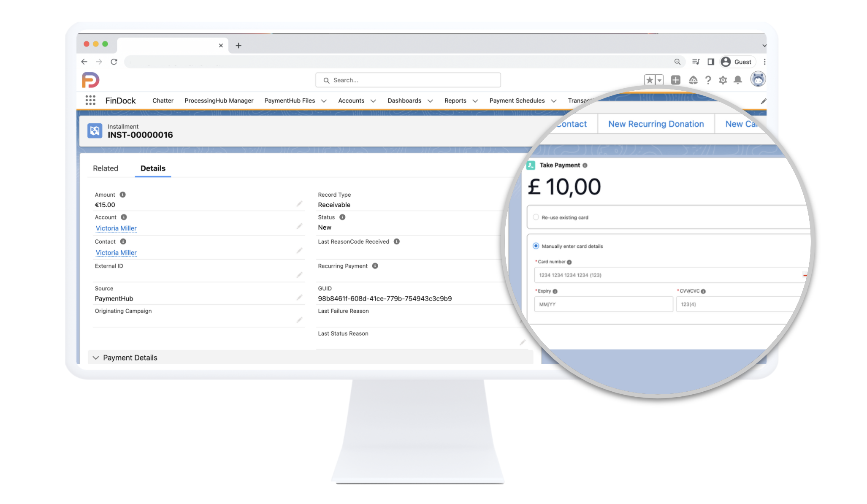This screenshot has height=504, width=867.
Task: Click the global actions plus icon
Action: 675,80
